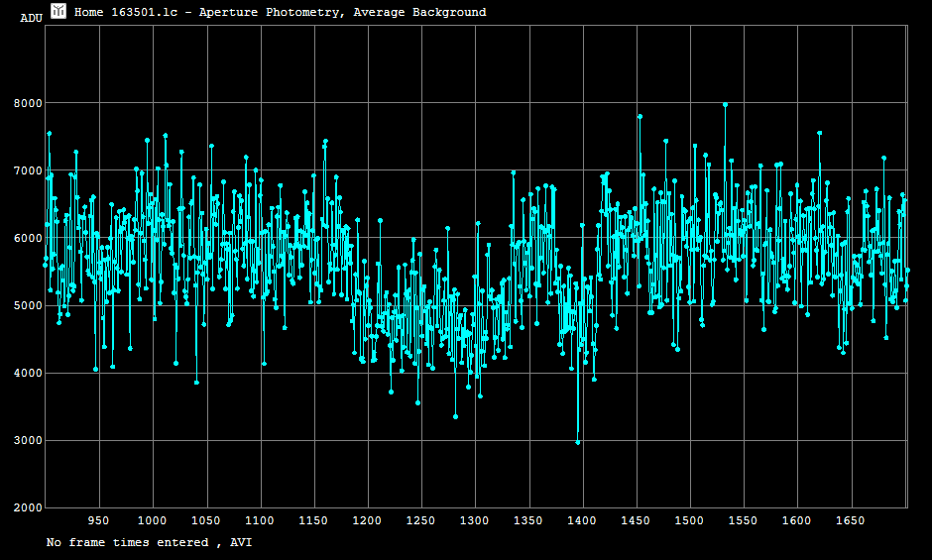Click the 8000 y-axis value
This screenshot has height=560, width=932.
29,103
